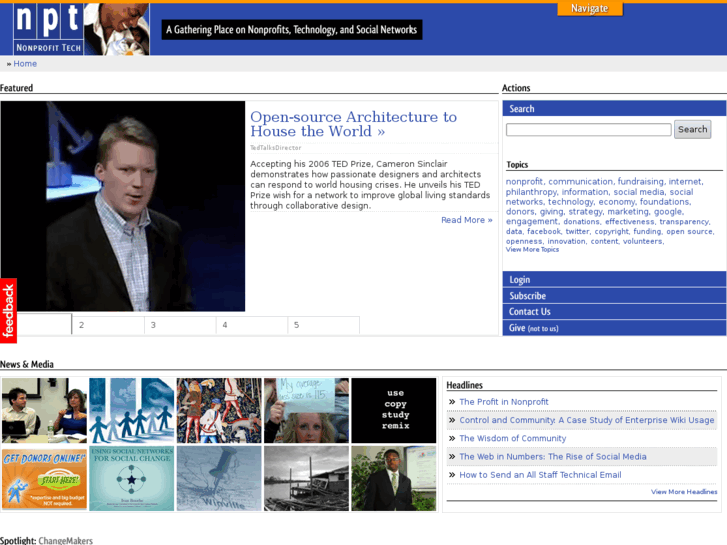Open the featured article title link

353,124
